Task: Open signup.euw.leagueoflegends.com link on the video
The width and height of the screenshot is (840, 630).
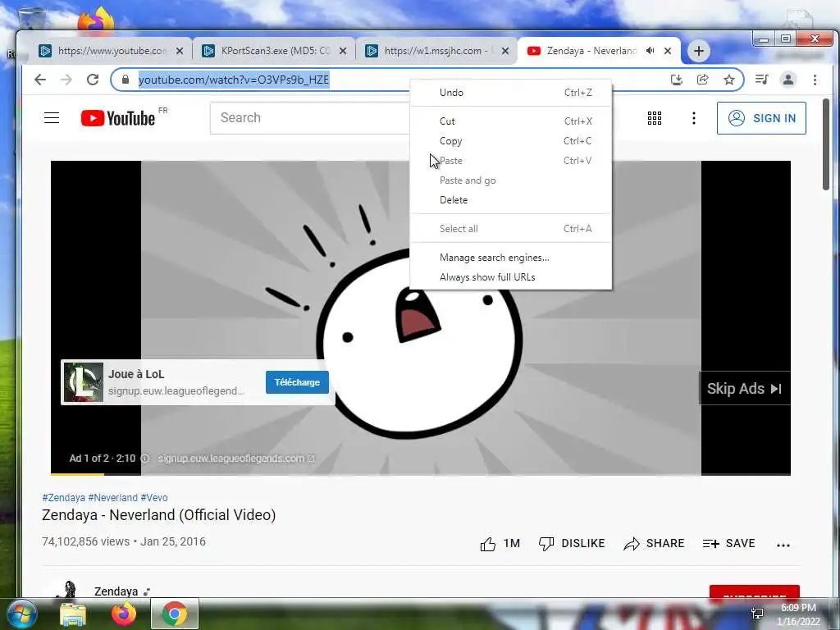Action: tap(236, 459)
